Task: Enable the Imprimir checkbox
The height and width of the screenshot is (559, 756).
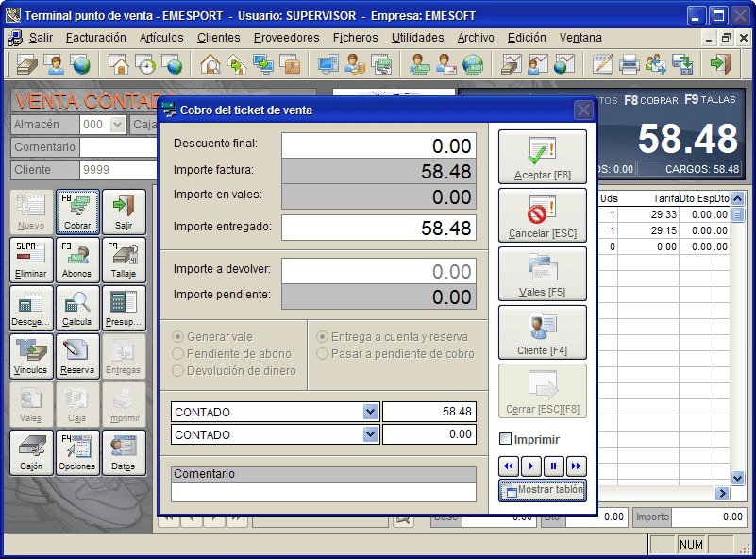Action: tap(505, 439)
